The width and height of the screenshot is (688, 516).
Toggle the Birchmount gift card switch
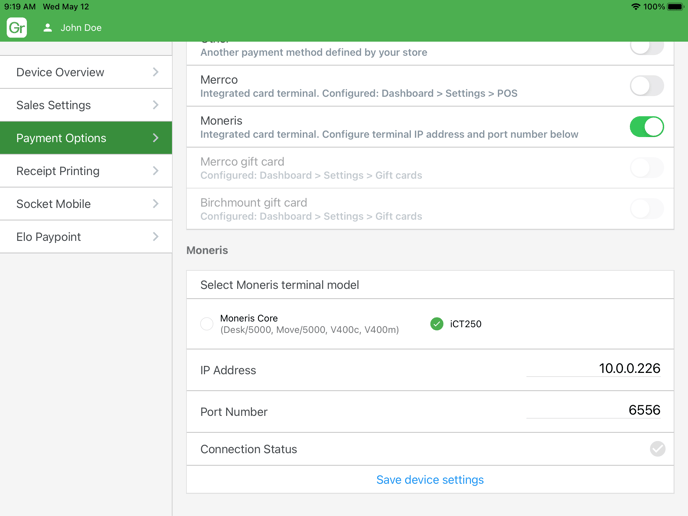pyautogui.click(x=646, y=209)
